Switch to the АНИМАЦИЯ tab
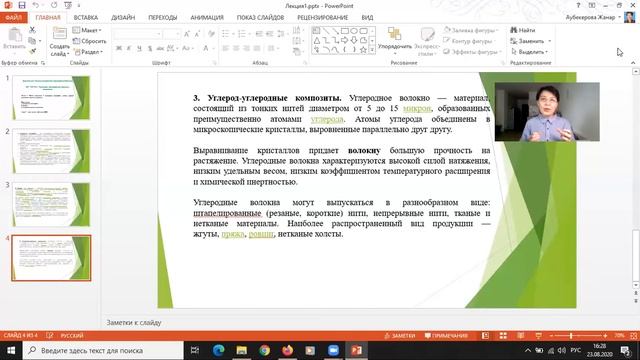This screenshot has height=360, width=640. pos(207,18)
